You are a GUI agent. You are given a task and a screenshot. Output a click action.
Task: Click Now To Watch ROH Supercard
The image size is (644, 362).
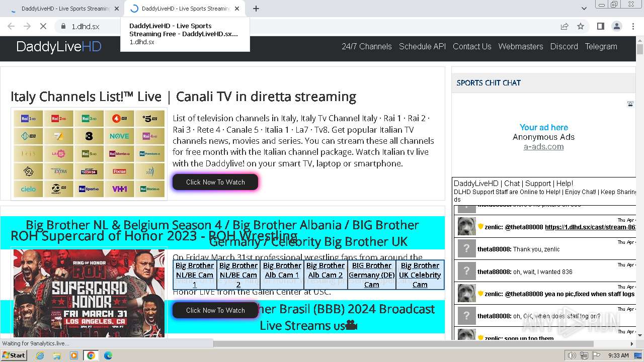215,310
